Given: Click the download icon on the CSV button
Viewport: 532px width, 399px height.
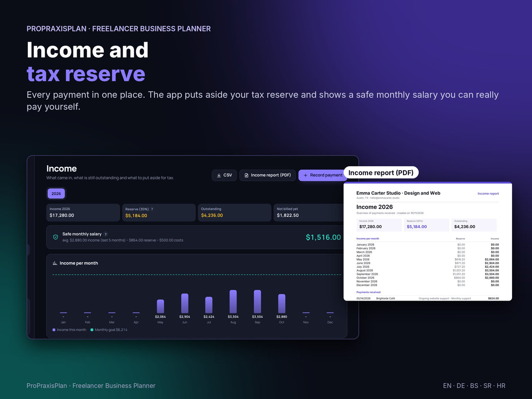Looking at the screenshot, I should click(x=219, y=175).
